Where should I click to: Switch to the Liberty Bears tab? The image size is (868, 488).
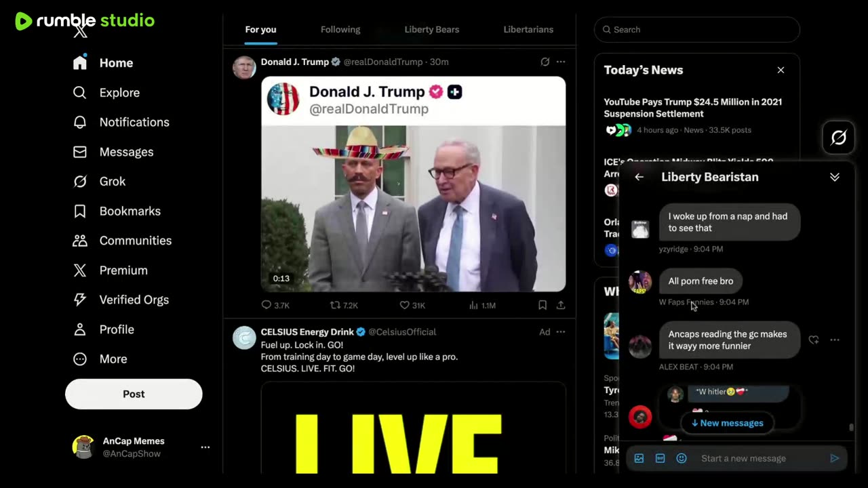[432, 30]
